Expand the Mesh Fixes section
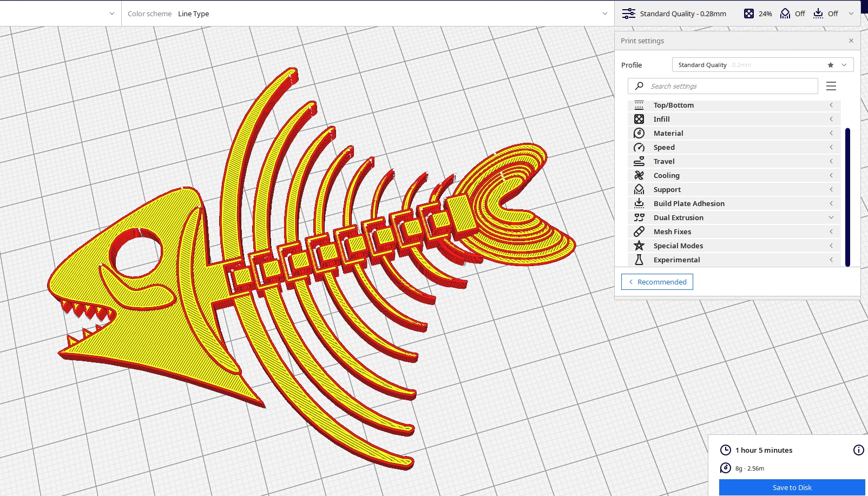The width and height of the screenshot is (868, 496). [x=831, y=232]
